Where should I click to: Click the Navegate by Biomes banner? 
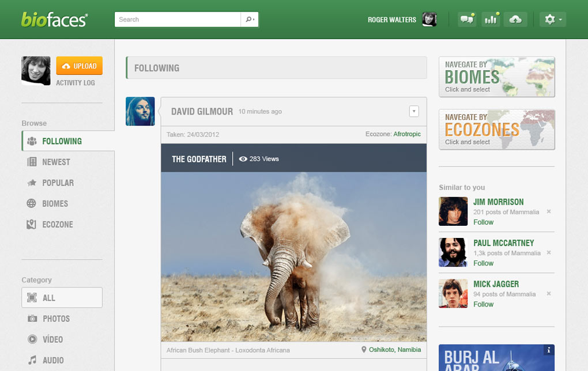[497, 77]
